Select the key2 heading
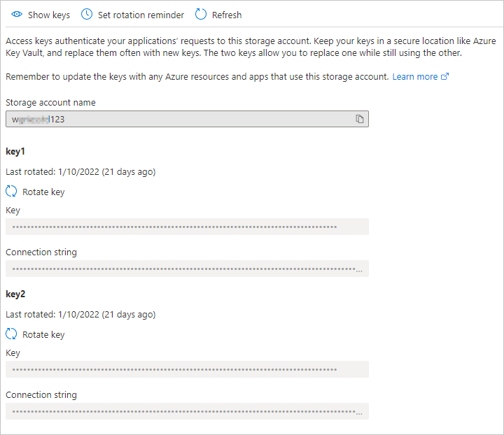The height and width of the screenshot is (435, 504). point(15,294)
